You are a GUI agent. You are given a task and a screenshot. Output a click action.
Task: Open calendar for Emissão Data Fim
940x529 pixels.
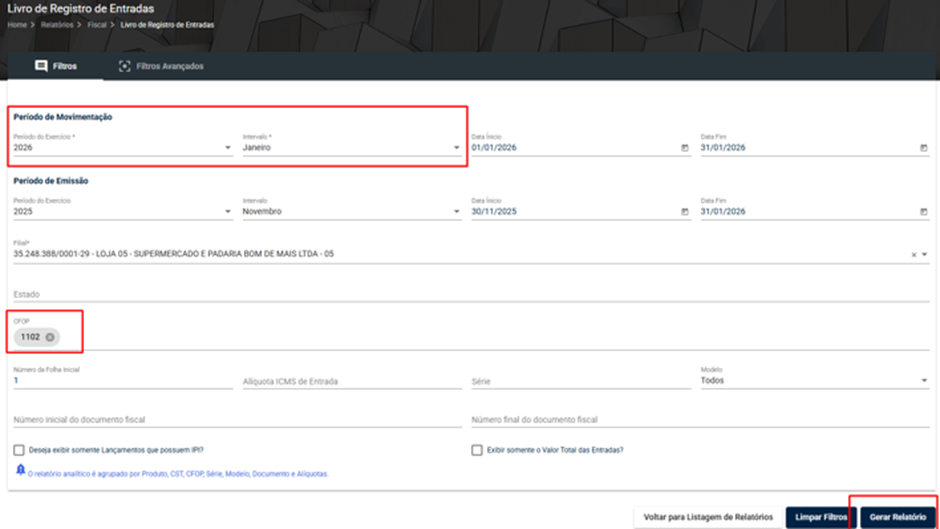coord(923,212)
